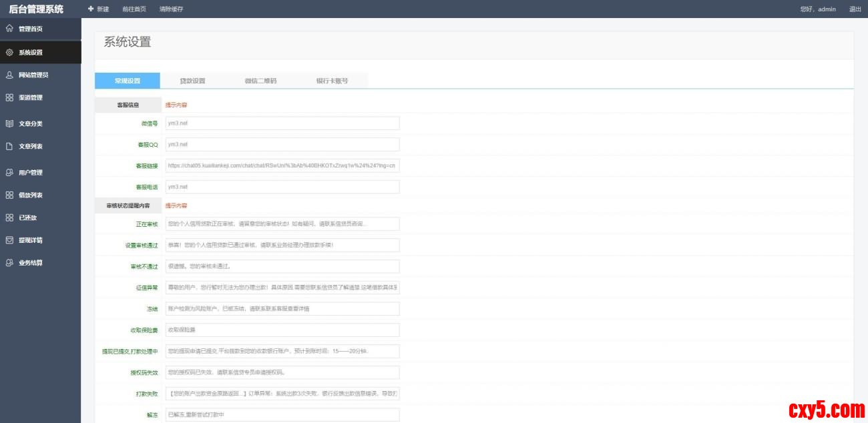Click the 征信异常 field label
Screen dimensions: 868x423
(146, 288)
